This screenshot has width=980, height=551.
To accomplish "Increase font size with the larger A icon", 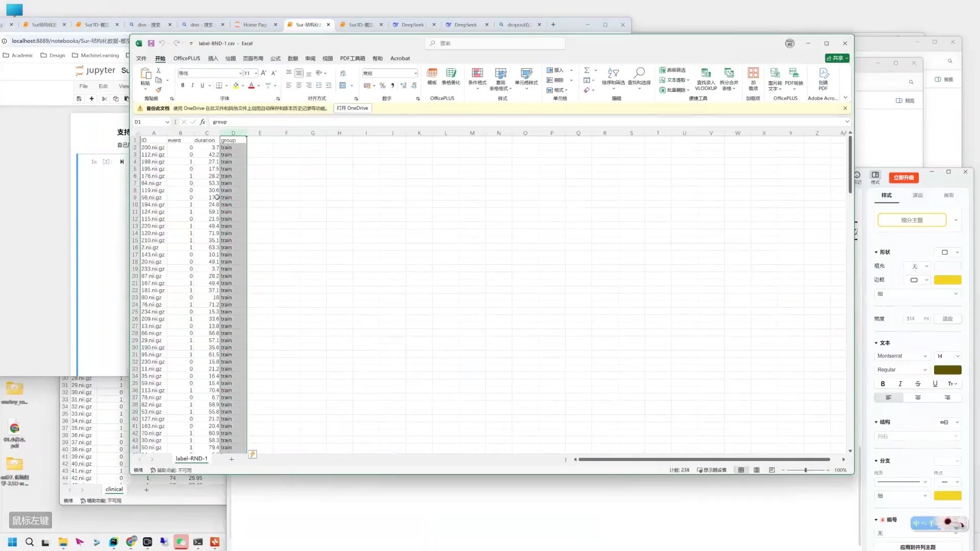I will (x=263, y=73).
